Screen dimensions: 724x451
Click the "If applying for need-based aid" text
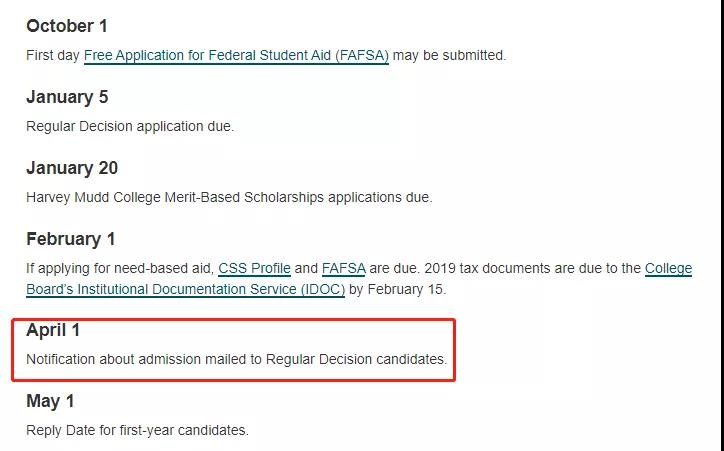(x=119, y=269)
